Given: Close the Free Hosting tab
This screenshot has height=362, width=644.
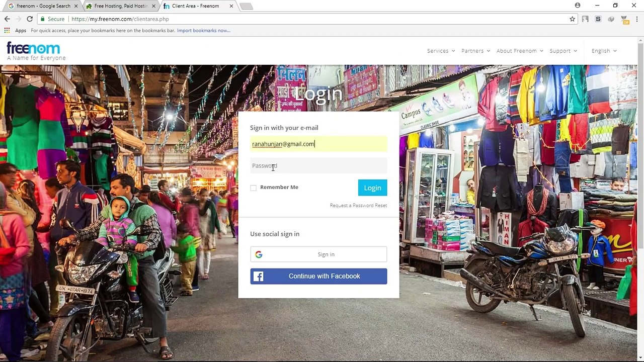Looking at the screenshot, I should click(153, 6).
